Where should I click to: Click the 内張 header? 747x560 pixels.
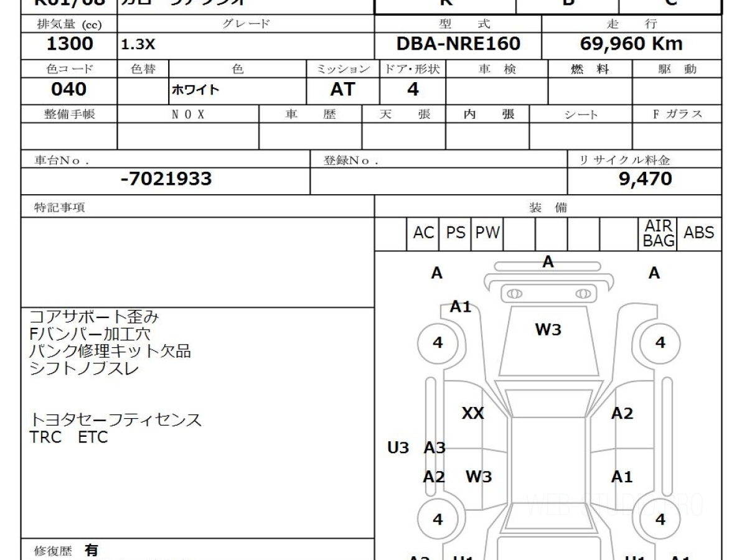[489, 114]
